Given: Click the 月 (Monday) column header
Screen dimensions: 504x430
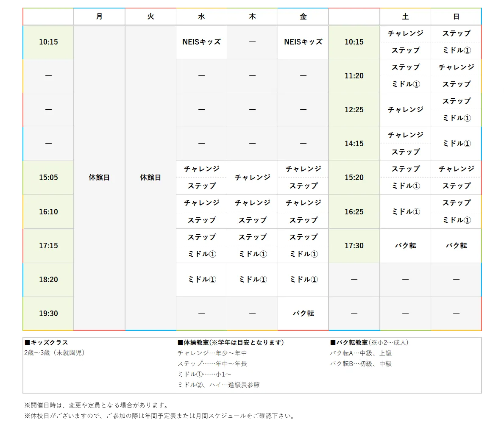Looking at the screenshot, I should coord(99,17).
